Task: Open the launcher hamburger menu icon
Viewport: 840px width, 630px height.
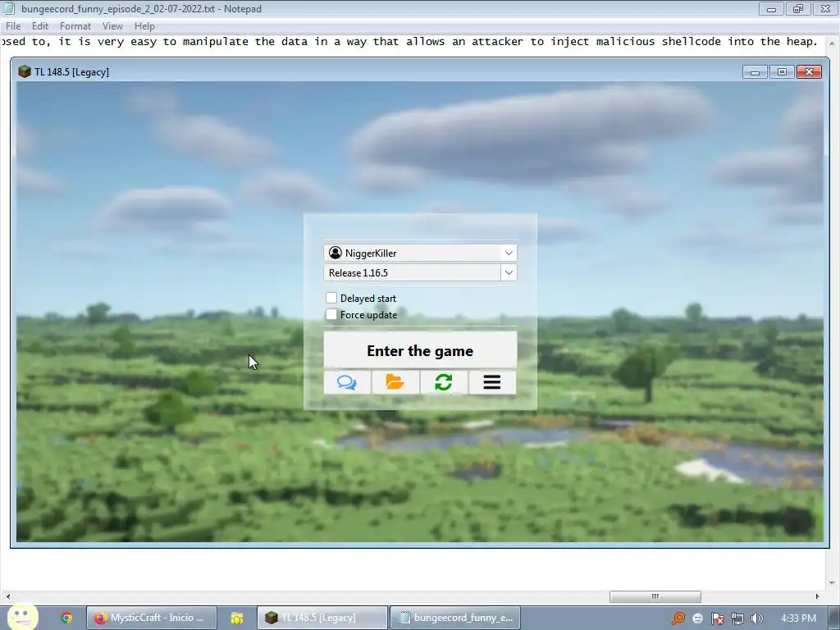Action: 492,382
